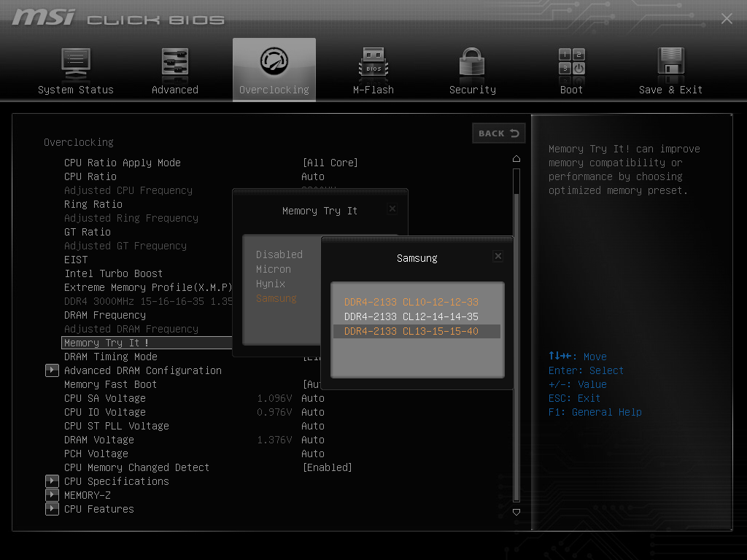The width and height of the screenshot is (747, 560).
Task: Edit the DRAM Voltage Auto value
Action: point(313,439)
